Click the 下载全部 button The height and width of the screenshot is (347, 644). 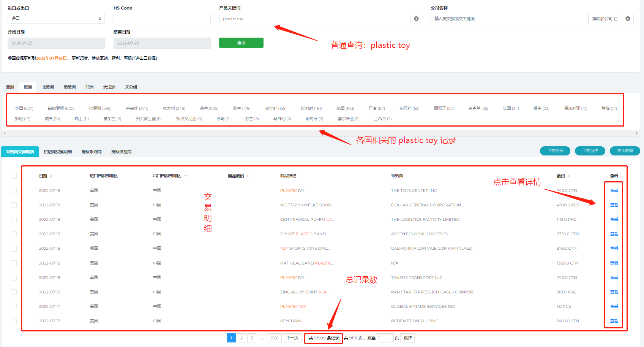click(x=555, y=151)
